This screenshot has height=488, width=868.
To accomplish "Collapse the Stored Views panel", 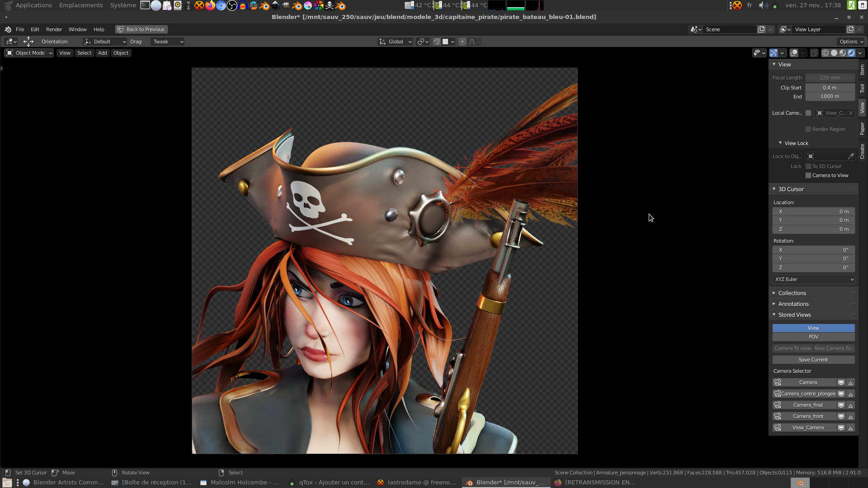I will click(774, 314).
